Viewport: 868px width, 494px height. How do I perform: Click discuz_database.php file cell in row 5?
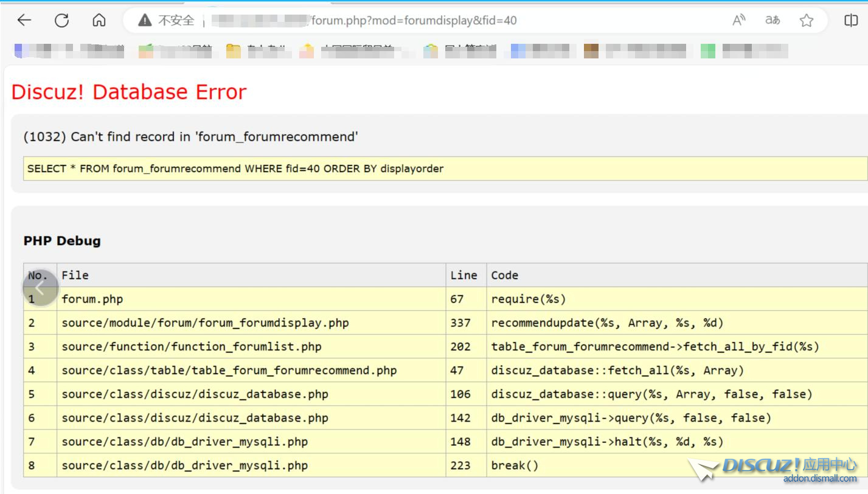point(251,394)
